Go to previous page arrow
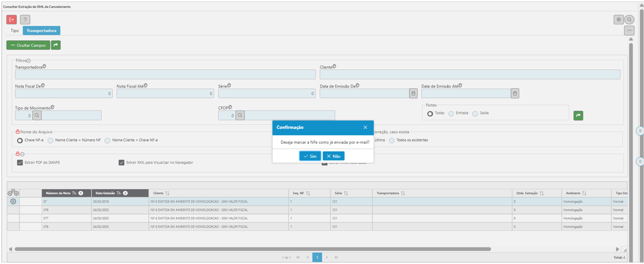Screen dimensions: 644x264 tap(307, 257)
